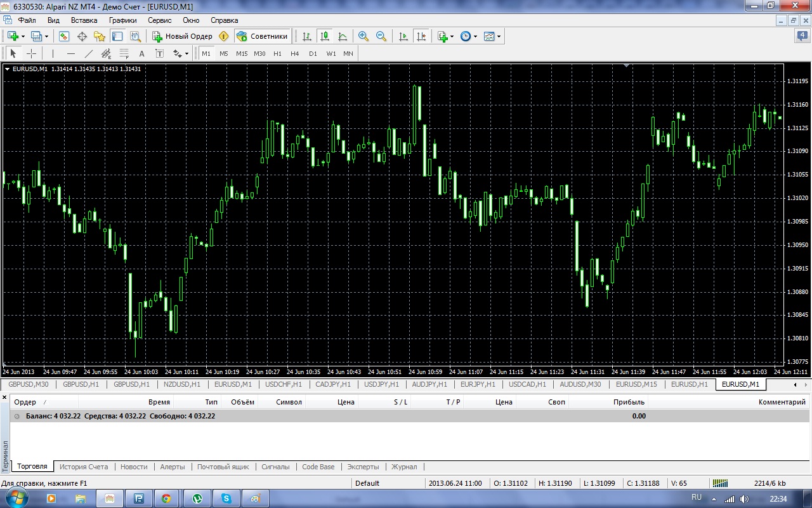Screen dimensions: 812x508
Task: Open the Data Window crosshair-target icon
Action: (x=82, y=36)
